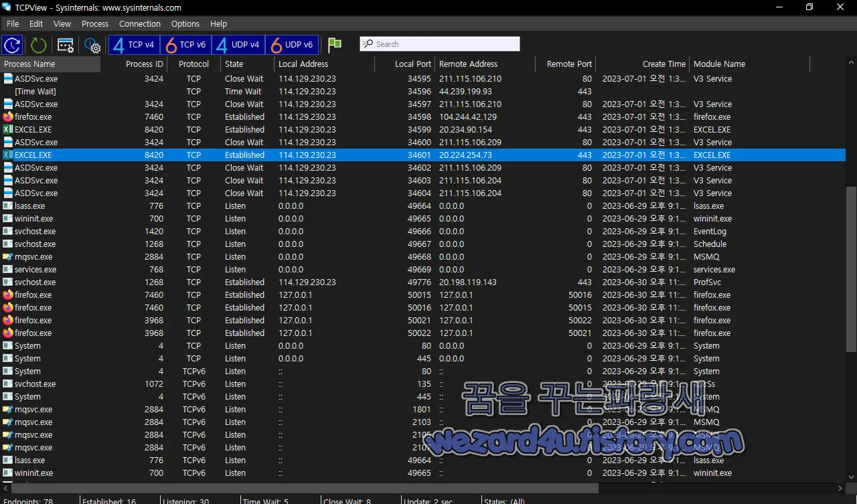
Task: Click svchost.exe icon on port 49776 row
Action: [8, 282]
